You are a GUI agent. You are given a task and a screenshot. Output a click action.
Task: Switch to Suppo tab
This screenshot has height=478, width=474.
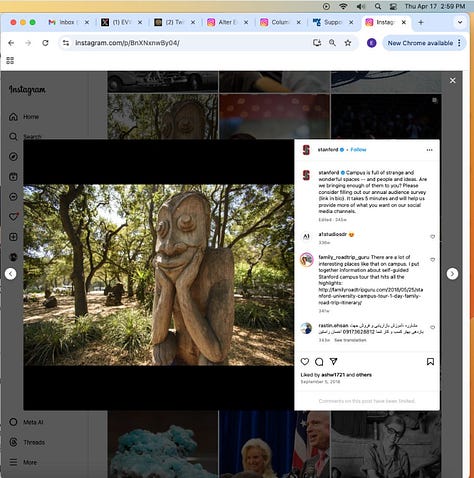tap(333, 22)
